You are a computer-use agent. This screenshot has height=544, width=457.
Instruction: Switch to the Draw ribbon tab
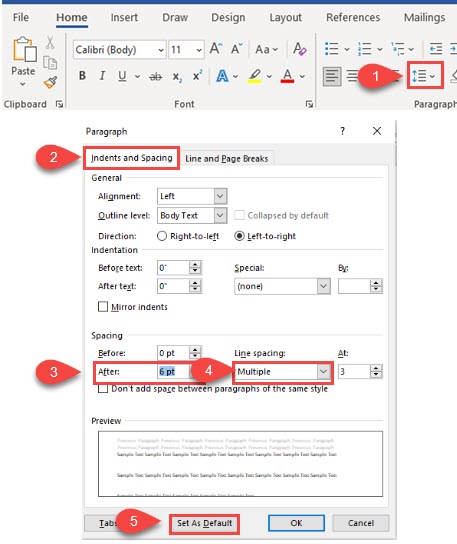click(175, 17)
